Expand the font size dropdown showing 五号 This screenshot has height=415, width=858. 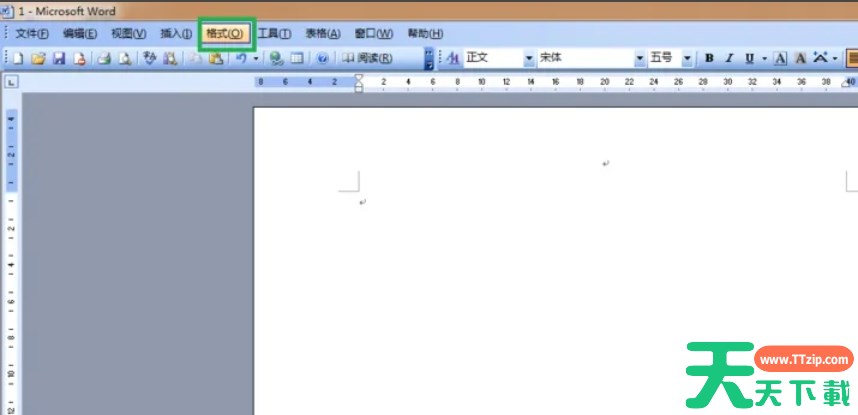point(687,58)
